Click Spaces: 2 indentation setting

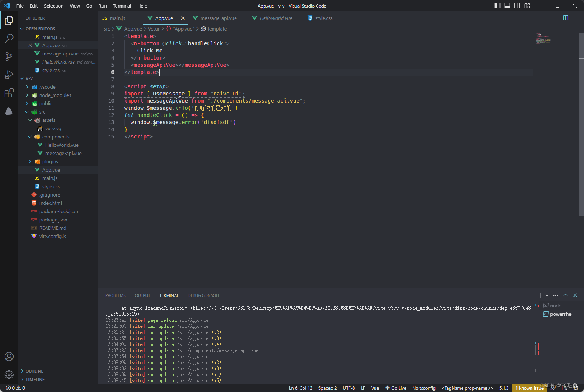[x=328, y=388]
